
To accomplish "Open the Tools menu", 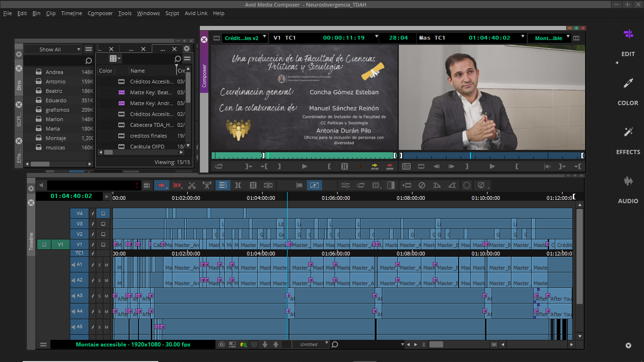I will pyautogui.click(x=125, y=13).
